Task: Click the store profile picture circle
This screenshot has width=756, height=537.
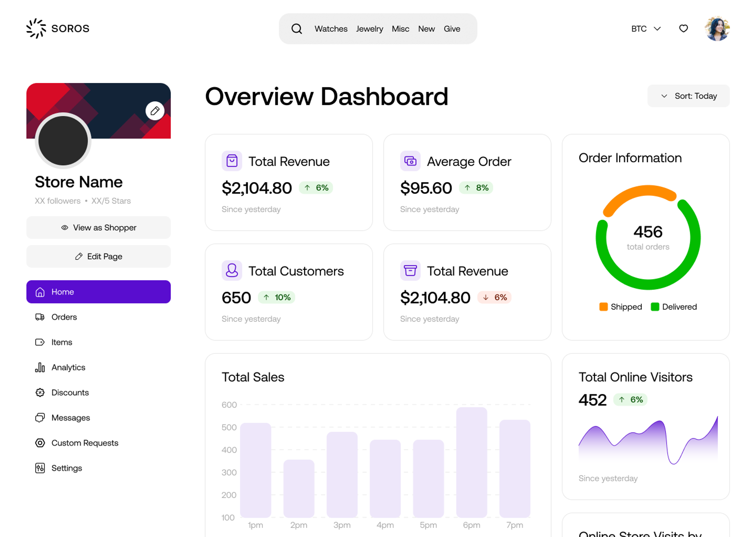Action: [63, 140]
